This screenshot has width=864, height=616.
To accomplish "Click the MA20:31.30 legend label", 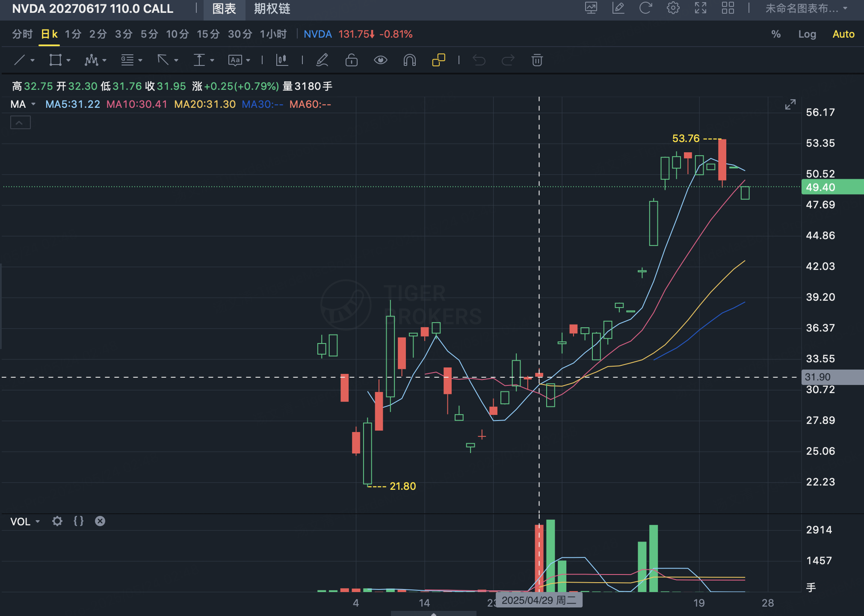I will 205,104.
